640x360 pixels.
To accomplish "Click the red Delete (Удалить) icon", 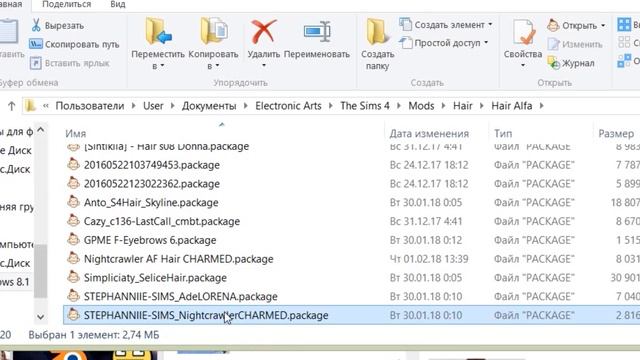I will (264, 31).
